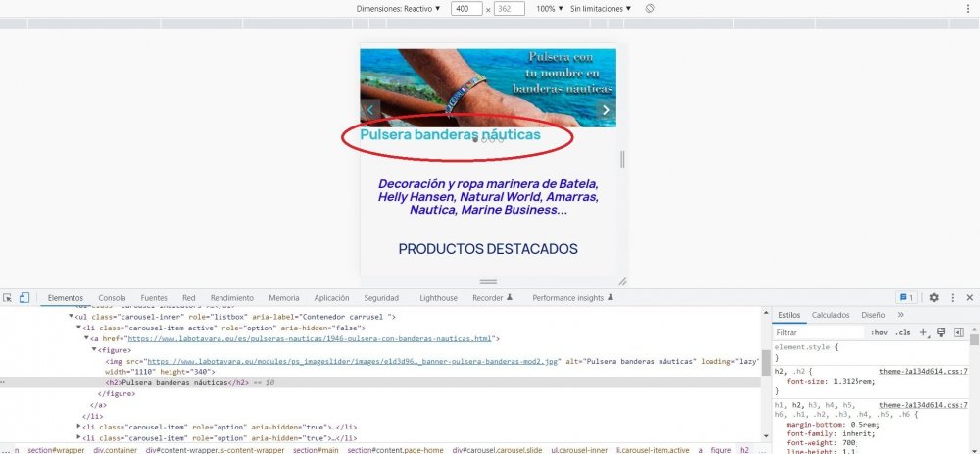Select the highlighted h2 row in the DOM tree
980x454 pixels.
[380, 382]
